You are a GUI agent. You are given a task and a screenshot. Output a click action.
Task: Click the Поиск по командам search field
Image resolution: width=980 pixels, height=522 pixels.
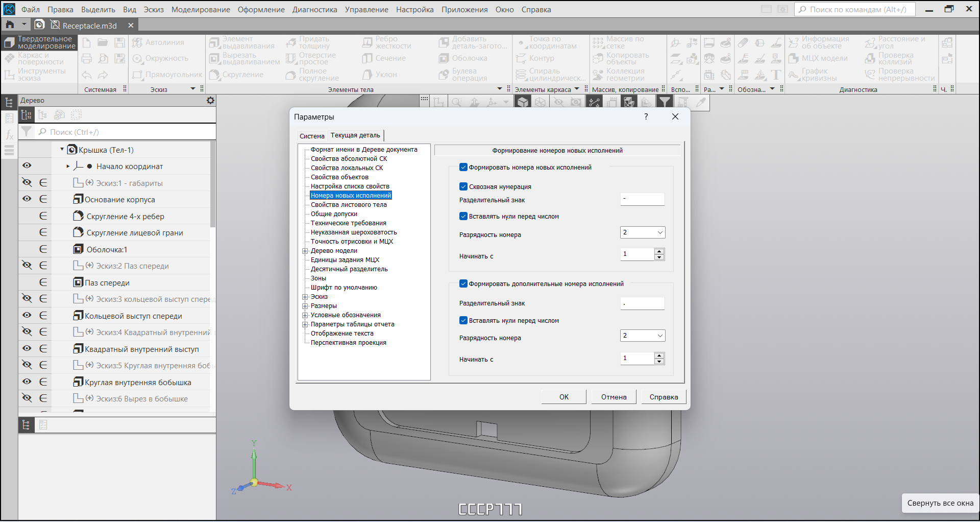point(855,9)
